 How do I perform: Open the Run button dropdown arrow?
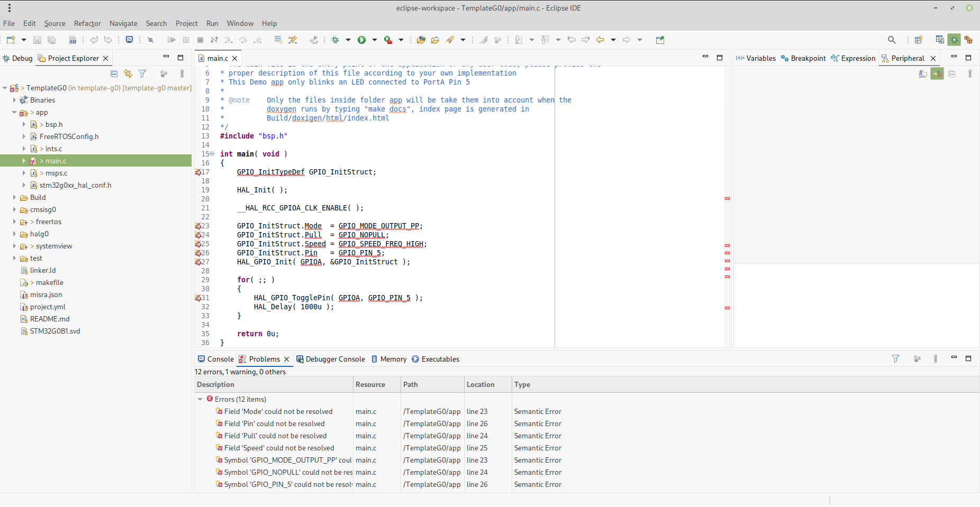pyautogui.click(x=375, y=40)
